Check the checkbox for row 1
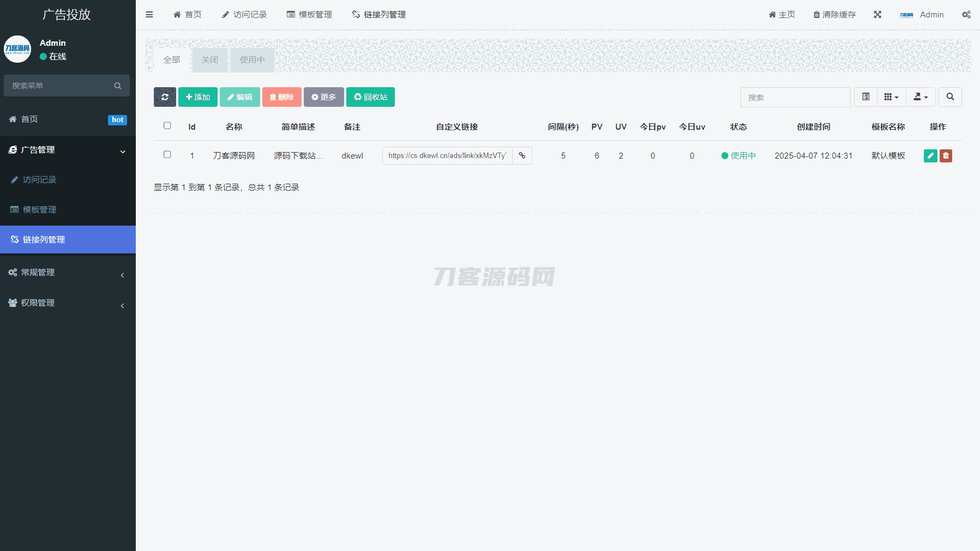This screenshot has width=980, height=551. pyautogui.click(x=167, y=155)
